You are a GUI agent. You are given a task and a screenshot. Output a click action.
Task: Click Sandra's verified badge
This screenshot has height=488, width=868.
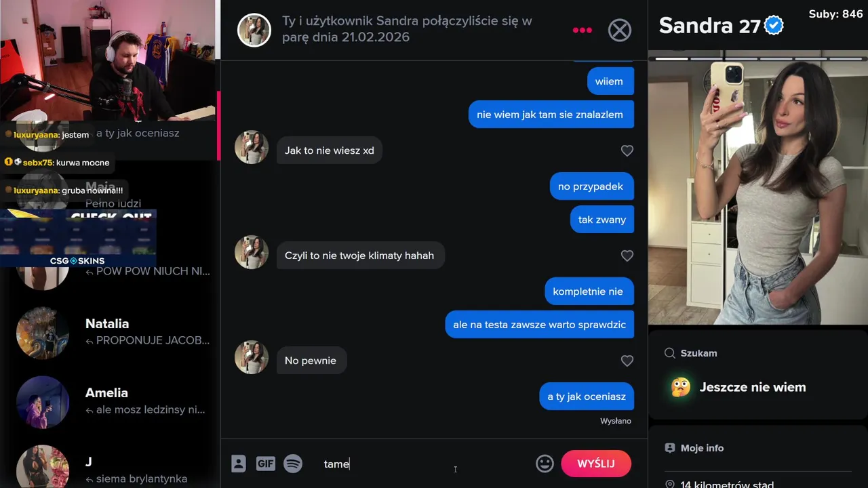click(x=774, y=26)
